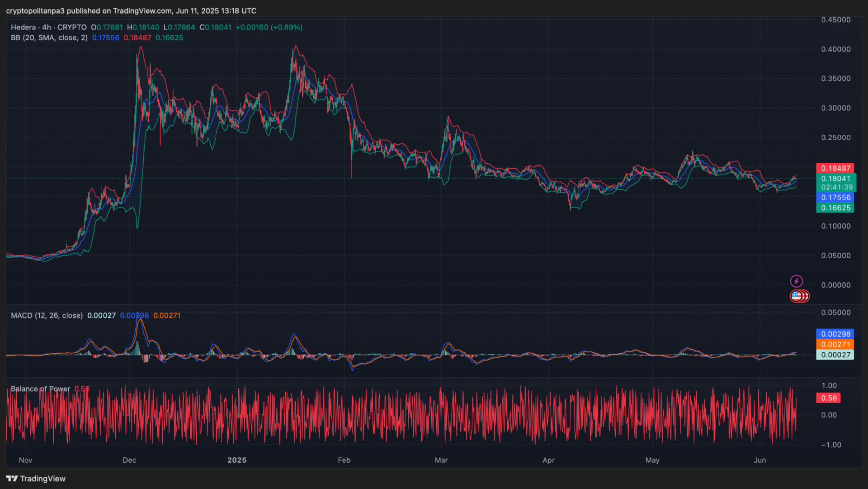Click the orange MACD legend value 0.00271

pyautogui.click(x=167, y=315)
